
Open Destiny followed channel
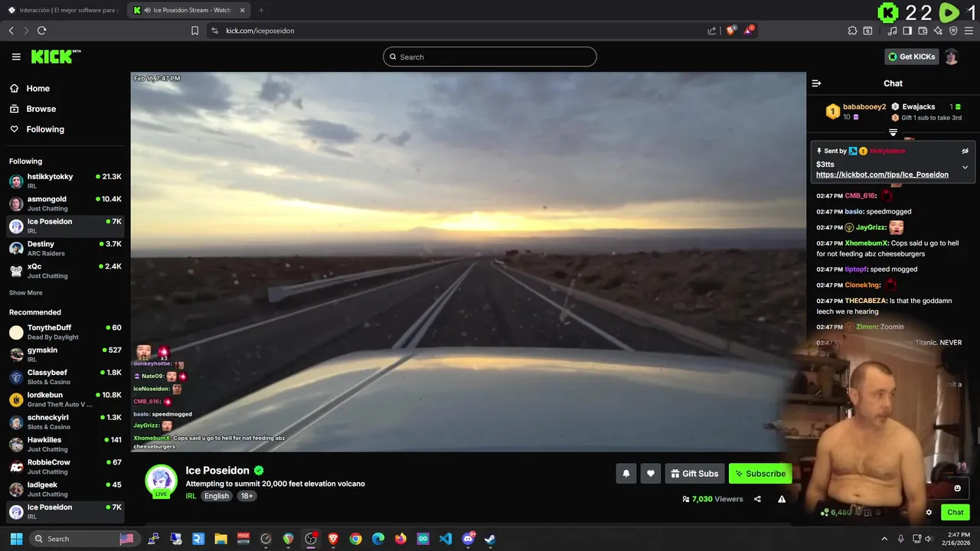click(65, 248)
